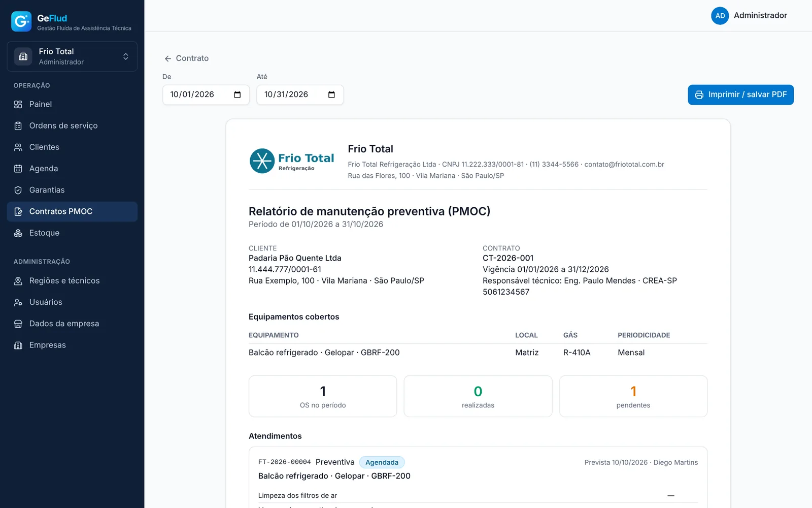Click the map pin icon for Regiões e técnicos
The width and height of the screenshot is (812, 508).
pyautogui.click(x=18, y=281)
